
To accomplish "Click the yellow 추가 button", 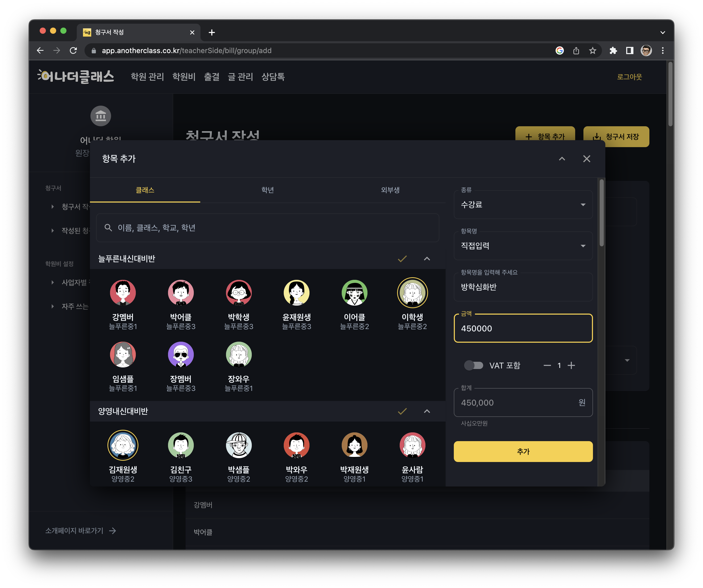I will tap(523, 451).
